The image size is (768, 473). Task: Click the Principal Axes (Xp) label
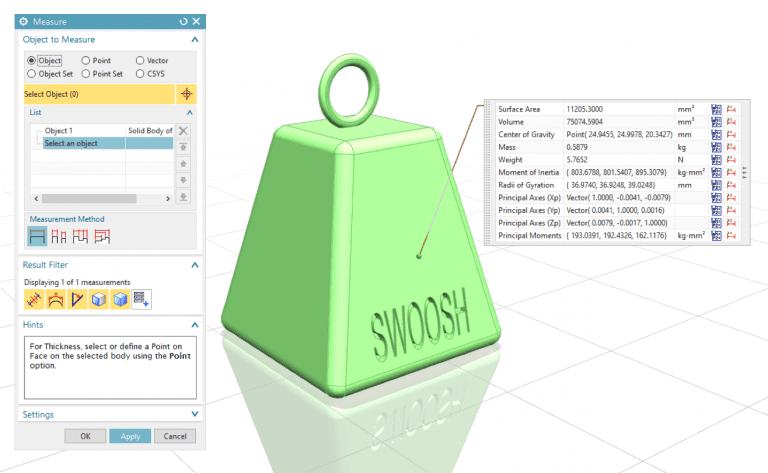tap(529, 198)
